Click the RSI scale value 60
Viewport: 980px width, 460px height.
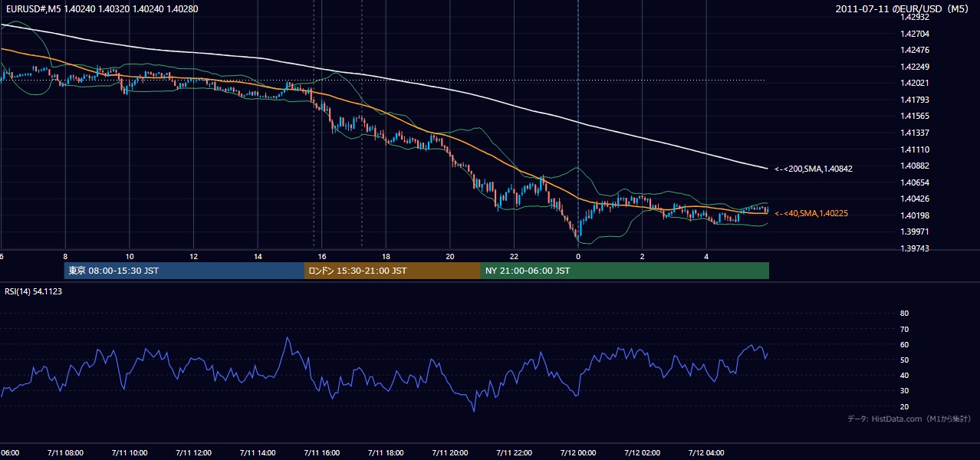pos(904,344)
